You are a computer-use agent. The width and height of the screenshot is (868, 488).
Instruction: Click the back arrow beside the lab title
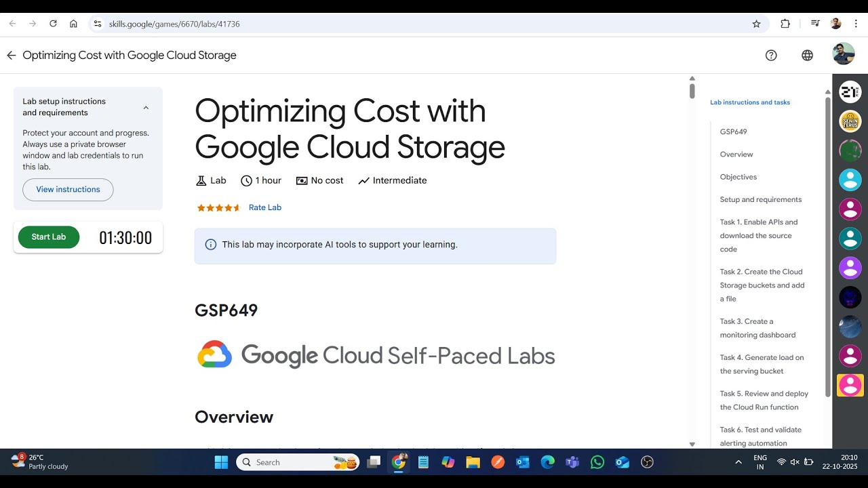tap(11, 56)
